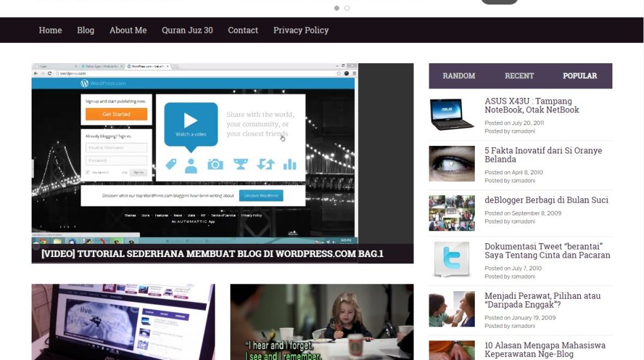
Task: Click the orange Get Started button in screenshot
Action: (116, 114)
